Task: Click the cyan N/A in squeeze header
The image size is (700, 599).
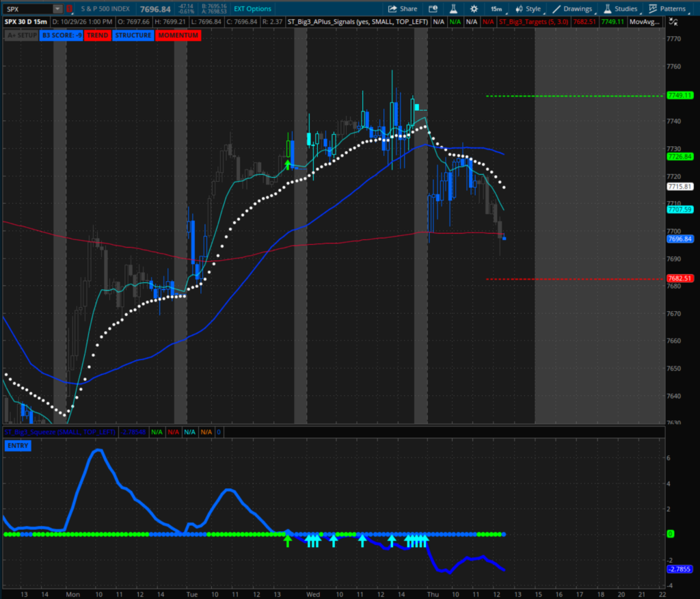Action: pyautogui.click(x=190, y=432)
